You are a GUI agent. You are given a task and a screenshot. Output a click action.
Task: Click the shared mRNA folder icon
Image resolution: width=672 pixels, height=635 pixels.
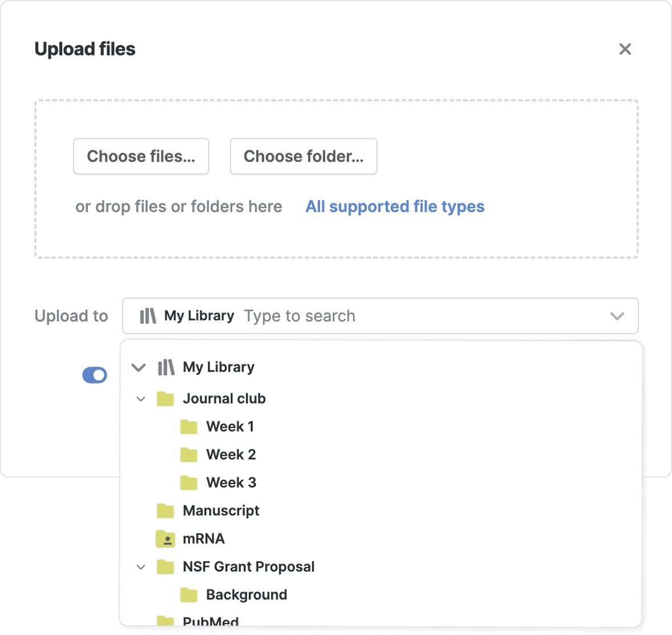(x=165, y=539)
